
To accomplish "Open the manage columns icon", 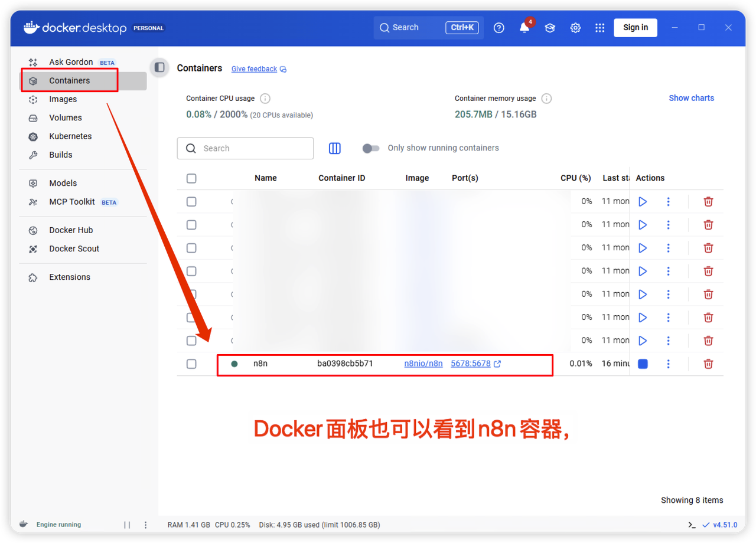I will click(335, 148).
